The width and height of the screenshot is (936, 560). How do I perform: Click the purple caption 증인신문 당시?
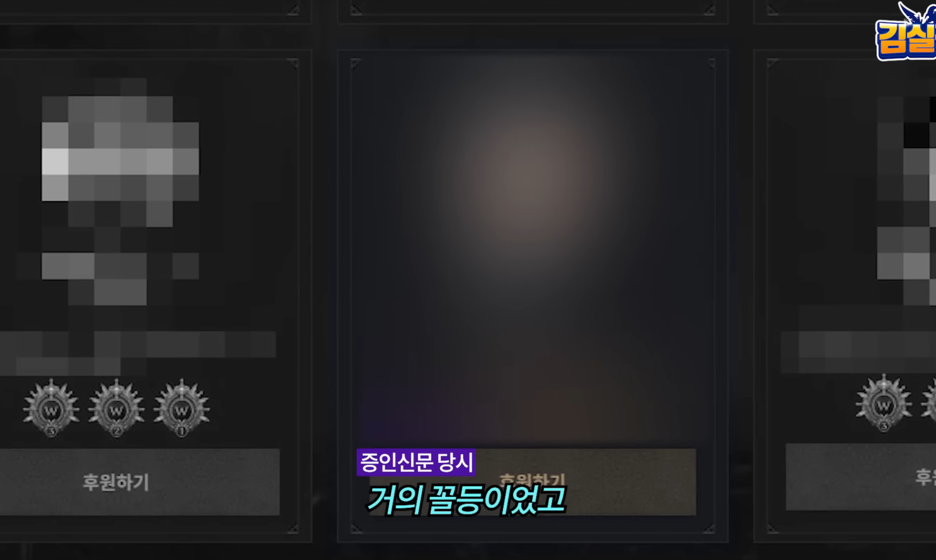[x=416, y=462]
